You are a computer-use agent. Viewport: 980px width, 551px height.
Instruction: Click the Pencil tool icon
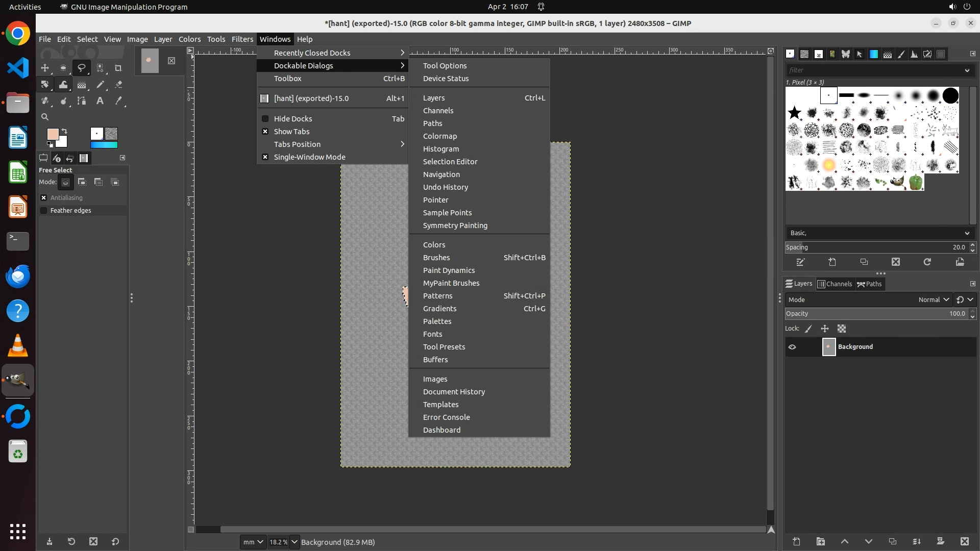100,85
